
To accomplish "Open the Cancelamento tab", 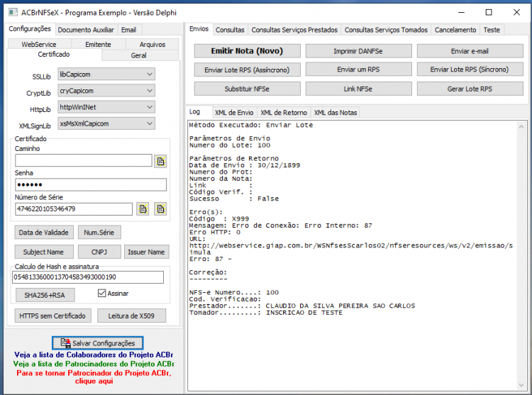I will (455, 30).
